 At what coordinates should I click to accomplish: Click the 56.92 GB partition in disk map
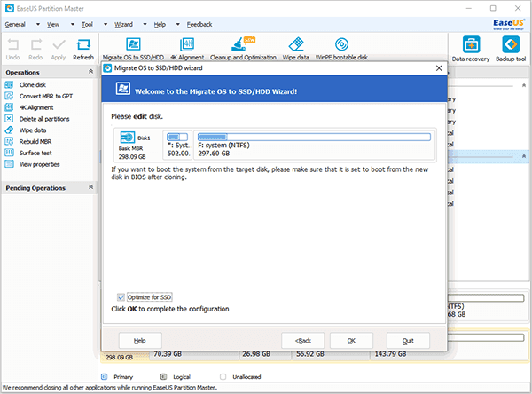[331, 354]
